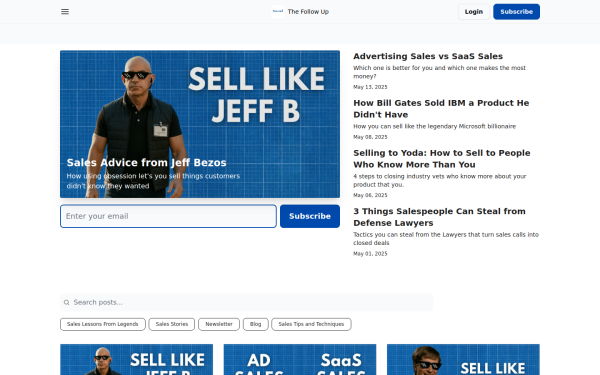The image size is (600, 375).
Task: Focus the Search posts field
Action: pos(246,302)
